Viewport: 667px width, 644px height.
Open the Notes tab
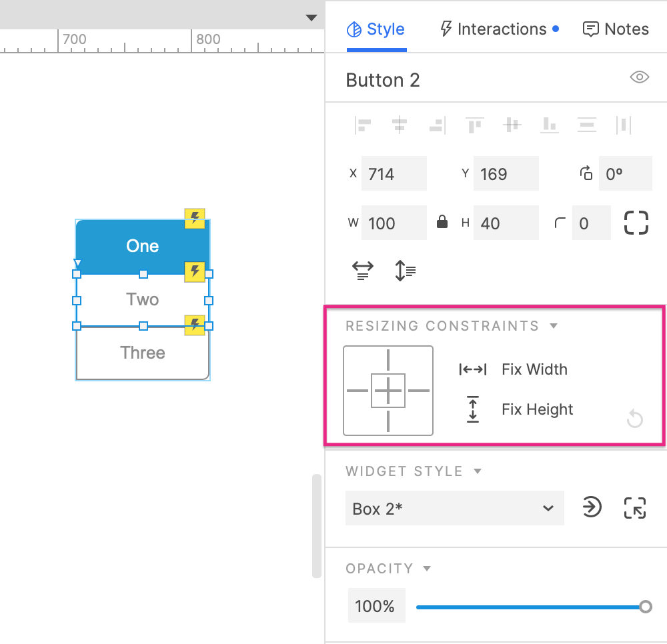(615, 29)
